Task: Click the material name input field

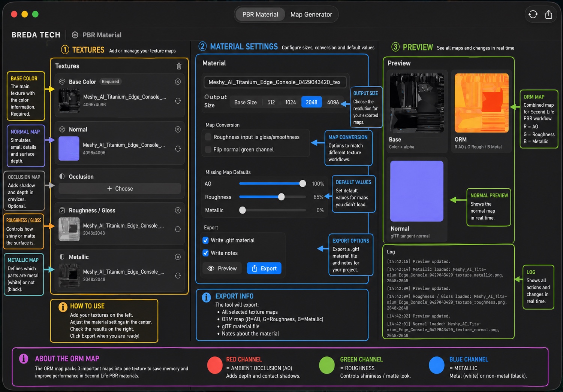Action: pos(274,82)
